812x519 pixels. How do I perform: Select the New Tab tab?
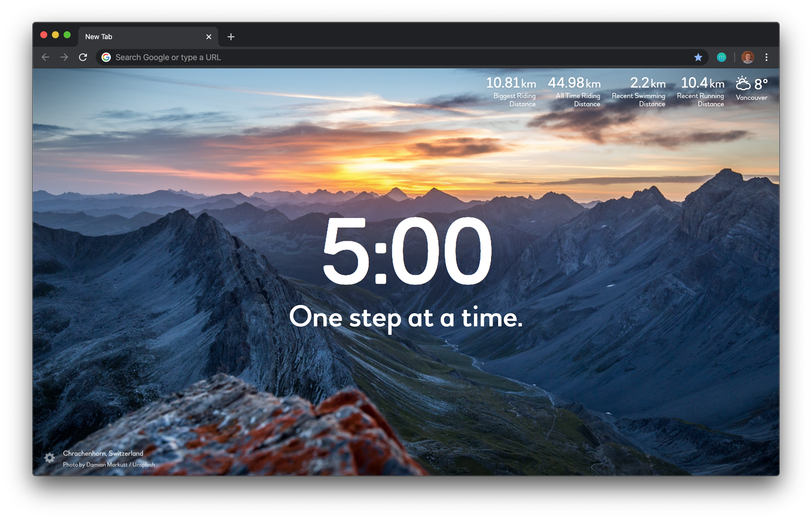(148, 37)
